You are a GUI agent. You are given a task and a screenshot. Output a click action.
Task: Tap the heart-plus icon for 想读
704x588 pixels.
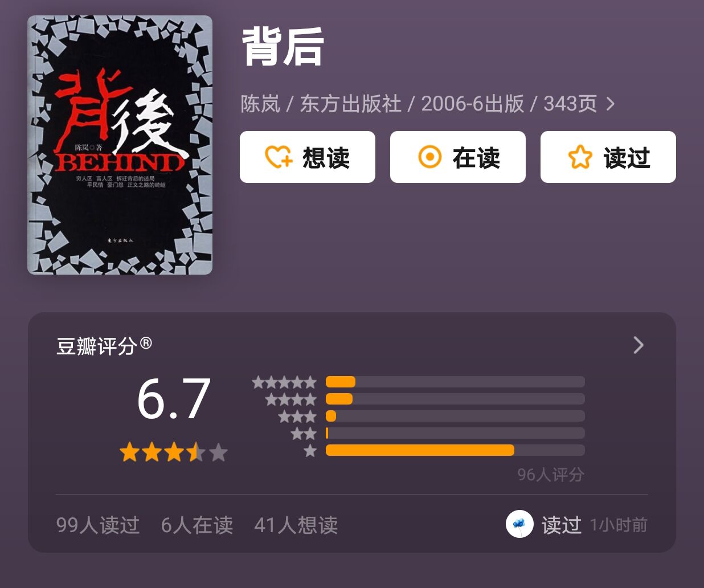click(x=279, y=157)
